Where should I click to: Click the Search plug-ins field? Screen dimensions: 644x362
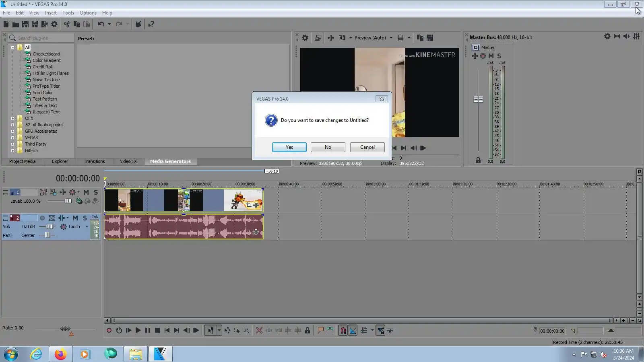[41, 38]
